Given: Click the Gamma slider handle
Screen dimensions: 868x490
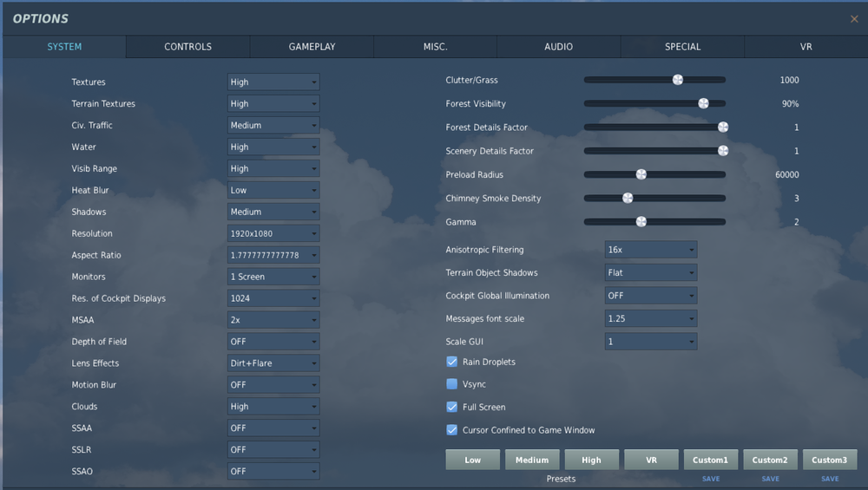Looking at the screenshot, I should tap(641, 222).
